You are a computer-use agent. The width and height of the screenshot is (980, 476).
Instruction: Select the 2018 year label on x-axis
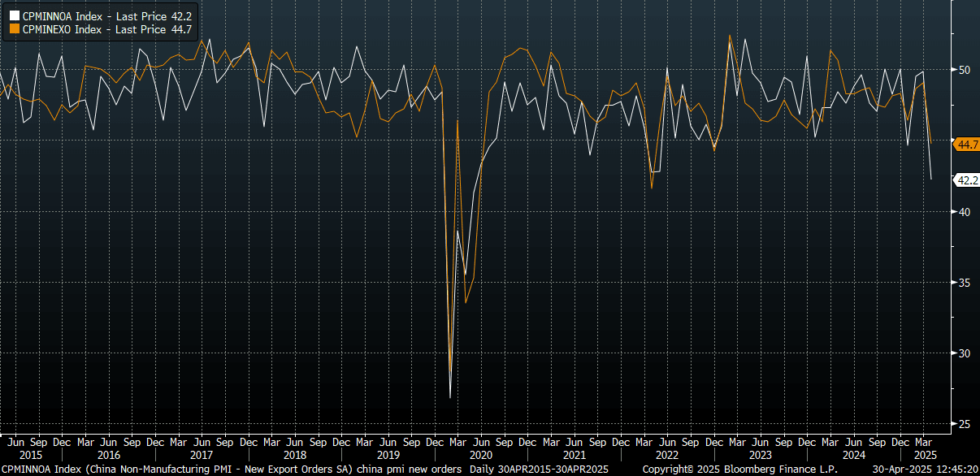point(295,456)
